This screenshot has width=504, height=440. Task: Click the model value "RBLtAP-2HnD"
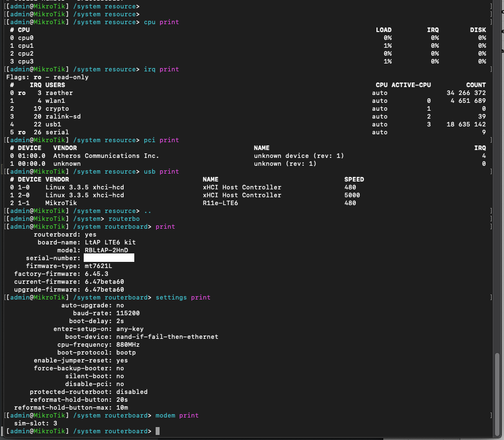pos(106,251)
